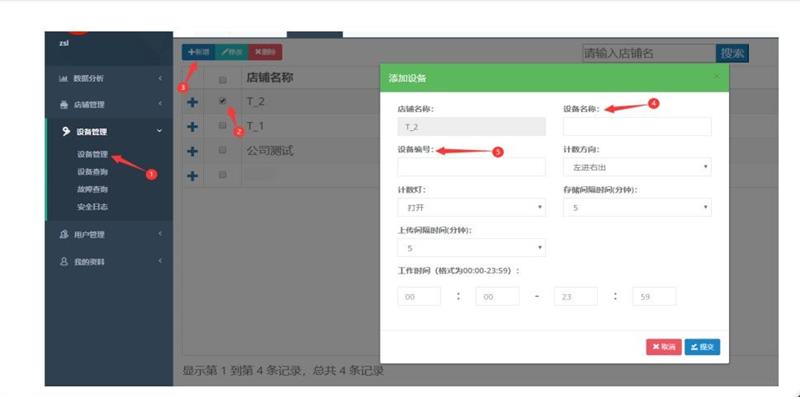The height and width of the screenshot is (397, 800).
Task: Open the 计数方向 dropdown
Action: point(637,167)
